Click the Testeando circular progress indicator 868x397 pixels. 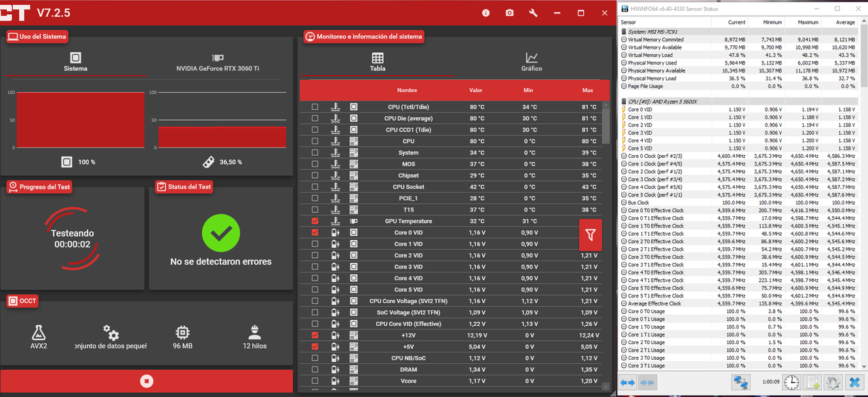pyautogui.click(x=72, y=238)
